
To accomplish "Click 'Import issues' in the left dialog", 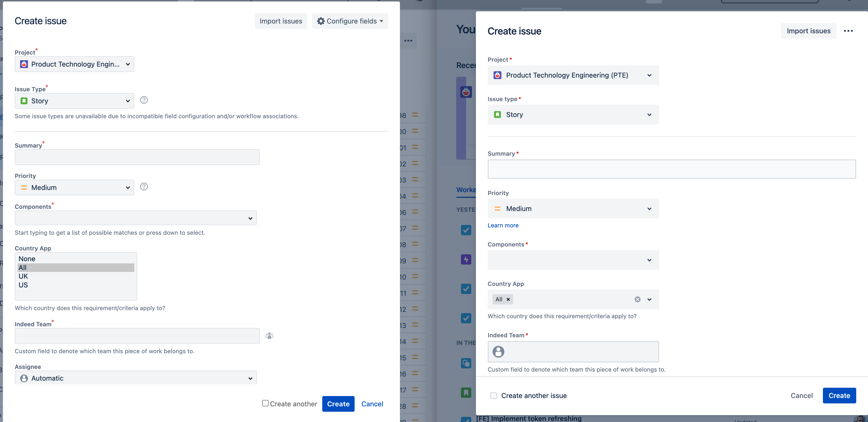I will pos(281,21).
